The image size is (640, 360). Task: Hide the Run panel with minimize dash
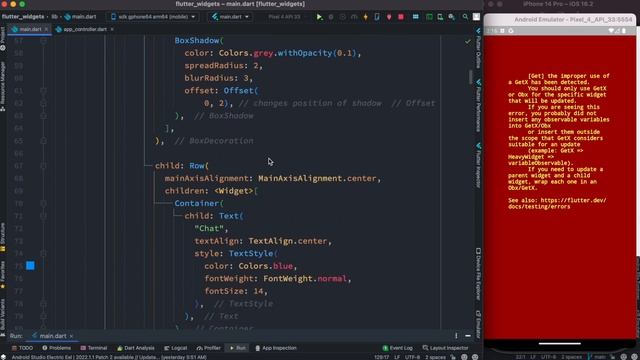468,336
